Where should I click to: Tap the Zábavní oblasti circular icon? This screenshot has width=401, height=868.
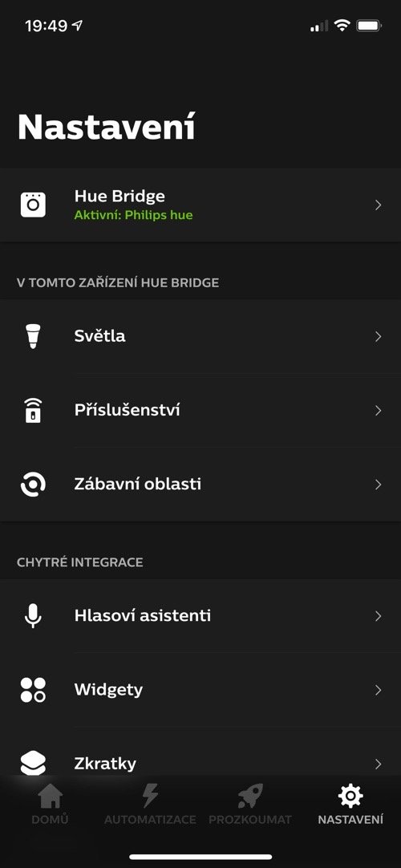click(33, 485)
